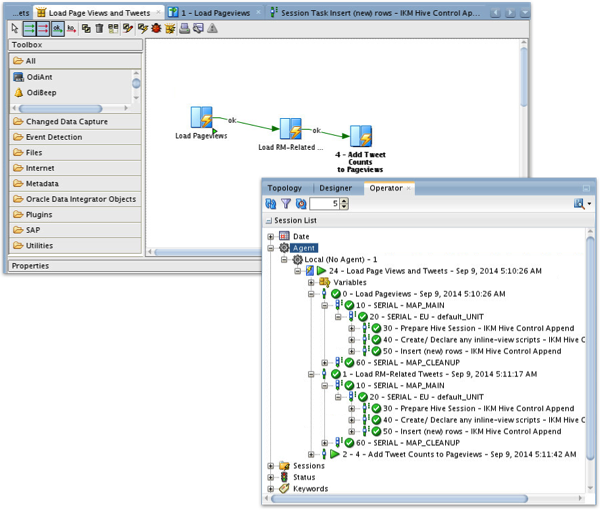Select the 'ko' failure link tool
This screenshot has height=510, width=600.
[x=72, y=29]
